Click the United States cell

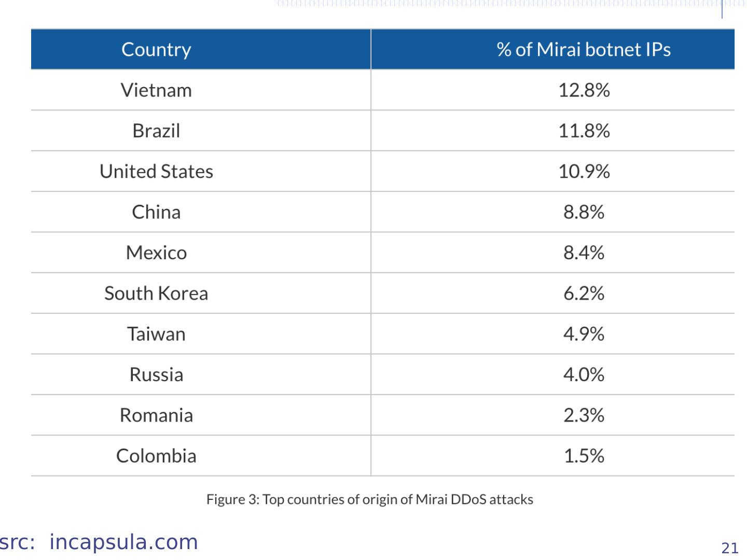[x=156, y=171]
